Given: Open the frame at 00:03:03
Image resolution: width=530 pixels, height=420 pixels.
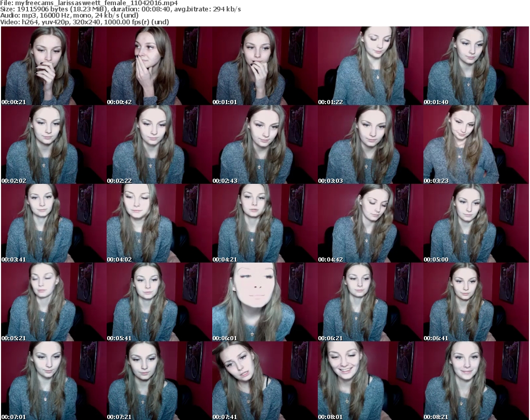Looking at the screenshot, I should [x=370, y=144].
